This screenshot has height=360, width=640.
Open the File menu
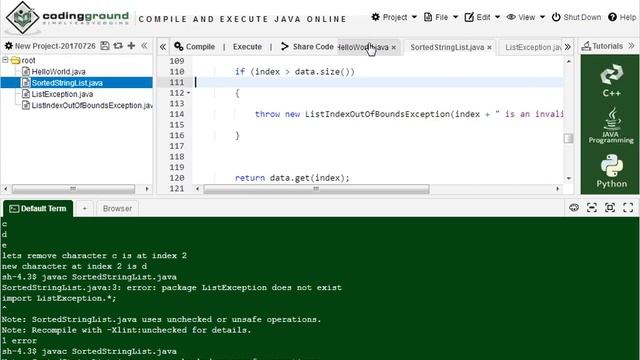click(441, 17)
